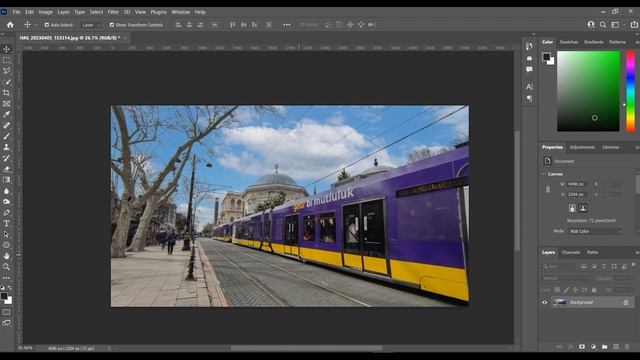
Task: Select the Blur tool
Action: (x=7, y=191)
